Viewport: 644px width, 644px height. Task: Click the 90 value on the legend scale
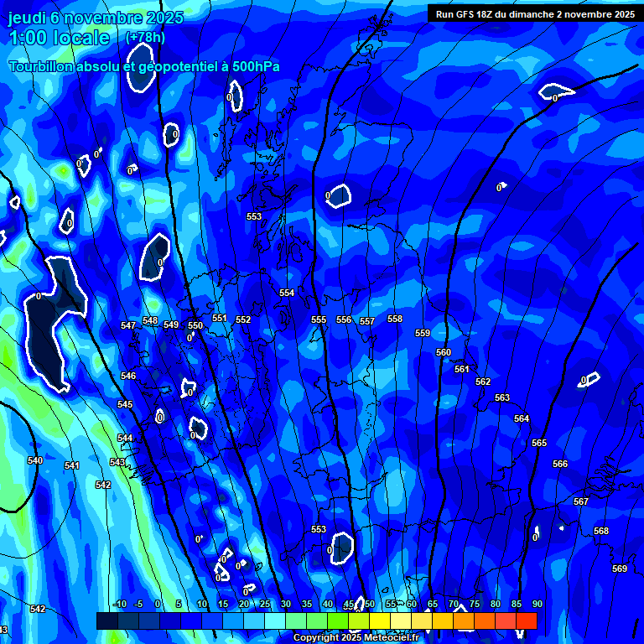click(537, 604)
